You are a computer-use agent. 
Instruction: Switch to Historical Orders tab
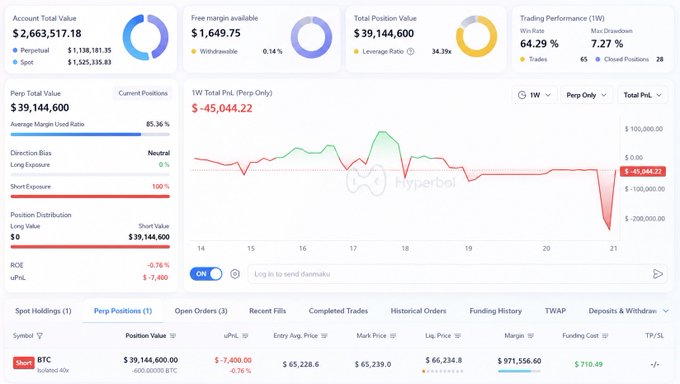(x=418, y=311)
